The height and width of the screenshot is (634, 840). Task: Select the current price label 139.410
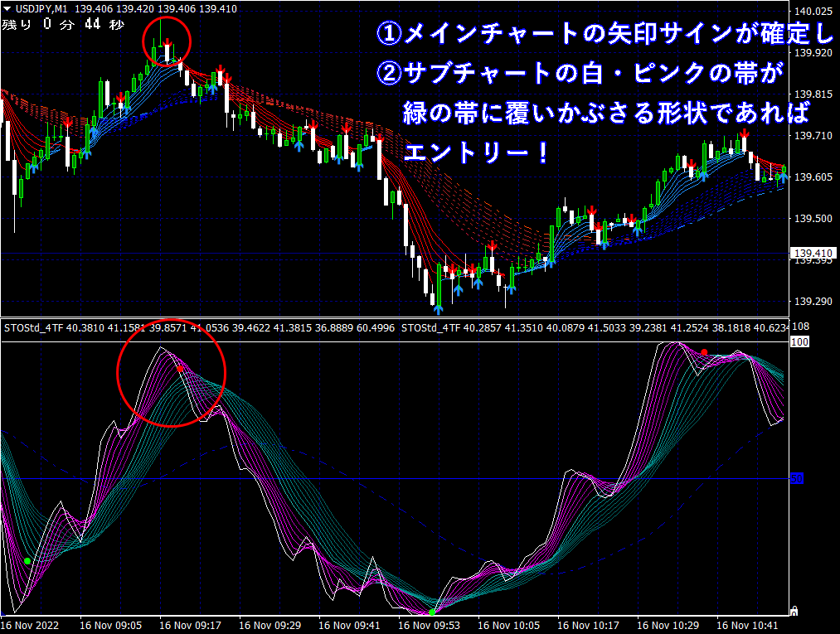(x=813, y=253)
